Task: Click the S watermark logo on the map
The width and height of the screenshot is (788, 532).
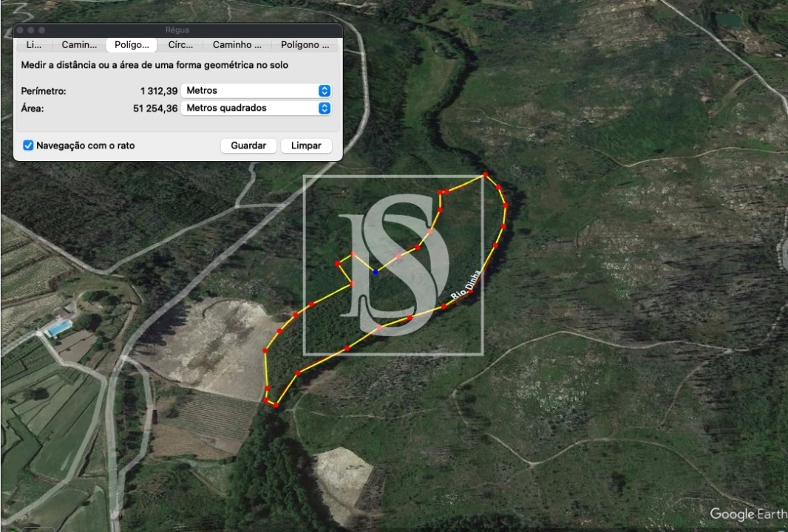Action: (393, 265)
